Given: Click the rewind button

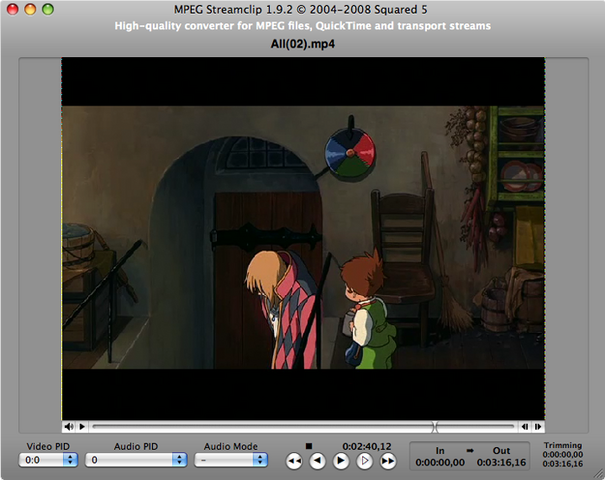Looking at the screenshot, I should click(x=294, y=461).
